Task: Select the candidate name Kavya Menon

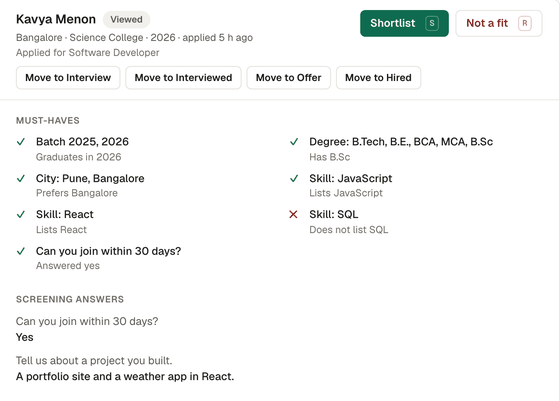Action: point(56,19)
